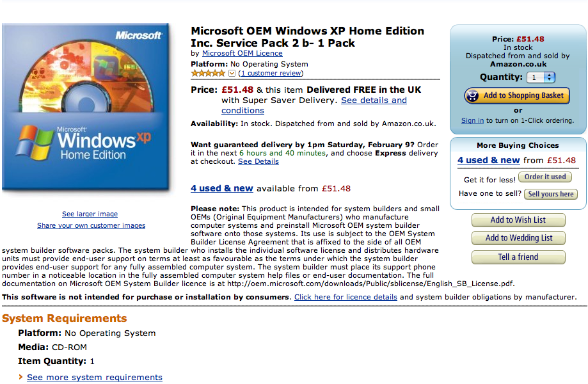Open the Quantity selector dropdown
This screenshot has width=588, height=384.
tap(541, 77)
